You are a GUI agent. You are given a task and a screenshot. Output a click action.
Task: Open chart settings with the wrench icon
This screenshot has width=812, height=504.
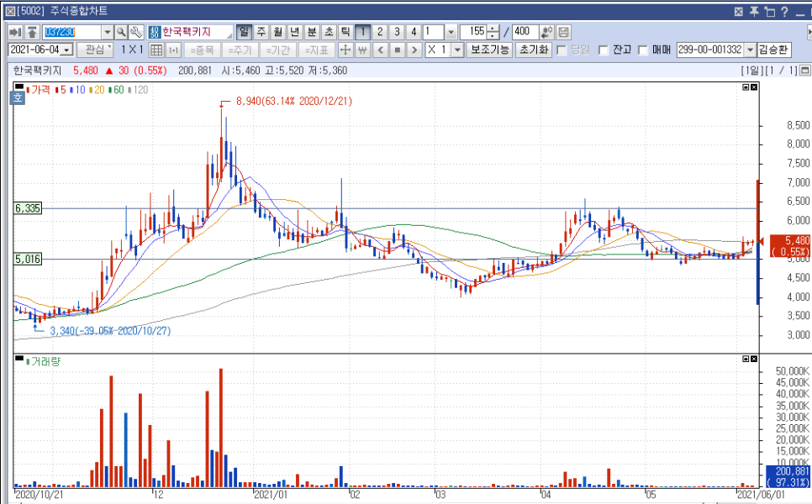[x=136, y=32]
